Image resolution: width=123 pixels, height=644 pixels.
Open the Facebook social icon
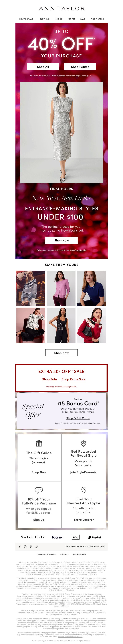[x=20, y=547]
